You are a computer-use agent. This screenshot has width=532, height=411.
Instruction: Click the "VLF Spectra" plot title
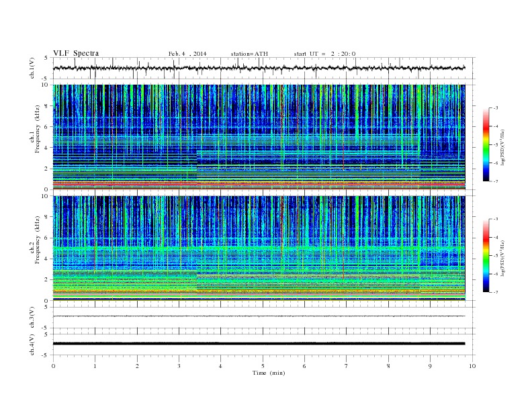pyautogui.click(x=76, y=53)
